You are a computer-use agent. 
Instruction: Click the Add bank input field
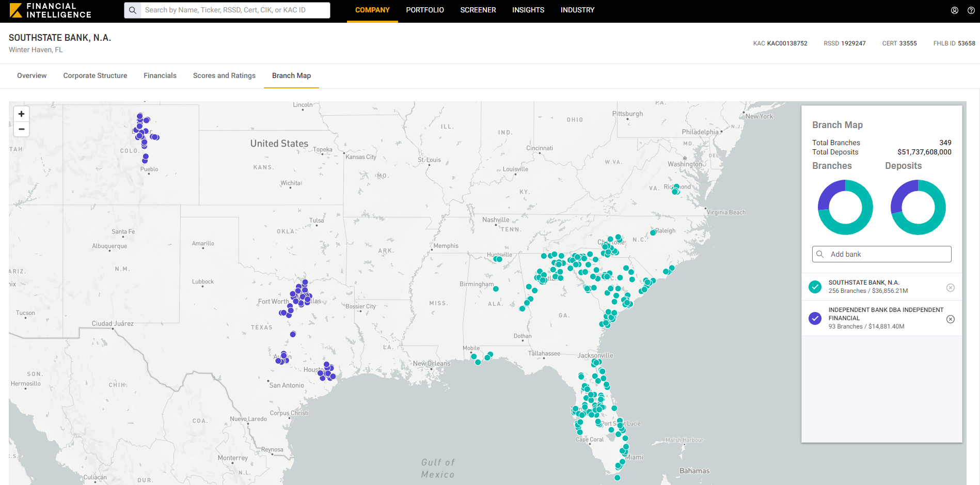click(882, 254)
